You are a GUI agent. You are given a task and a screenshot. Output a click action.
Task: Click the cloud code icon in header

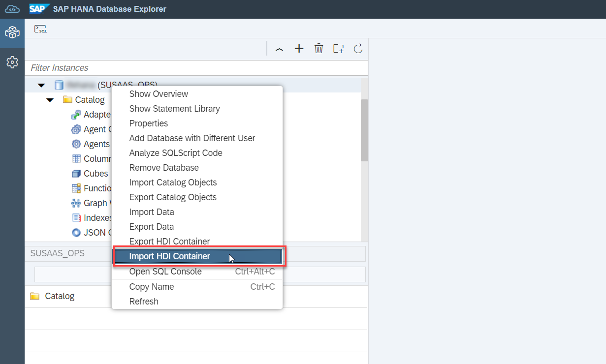pyautogui.click(x=12, y=9)
